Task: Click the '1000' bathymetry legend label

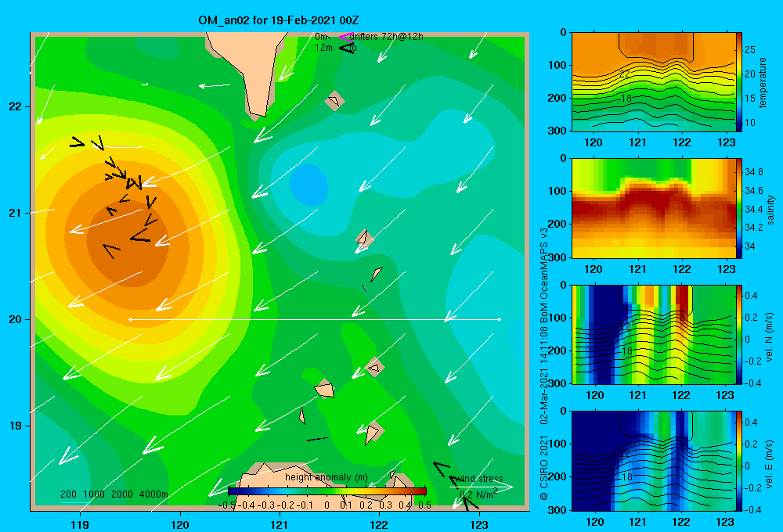Action: pyautogui.click(x=94, y=494)
